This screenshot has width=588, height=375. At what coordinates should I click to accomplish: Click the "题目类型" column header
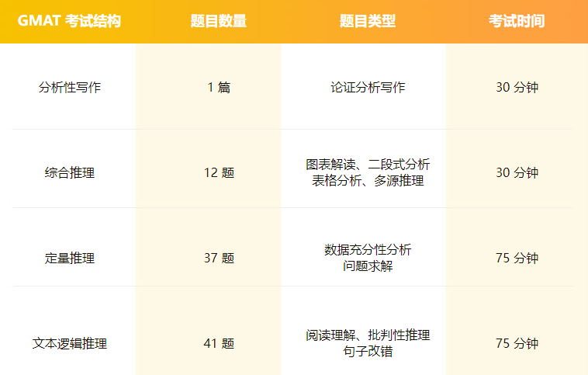368,21
